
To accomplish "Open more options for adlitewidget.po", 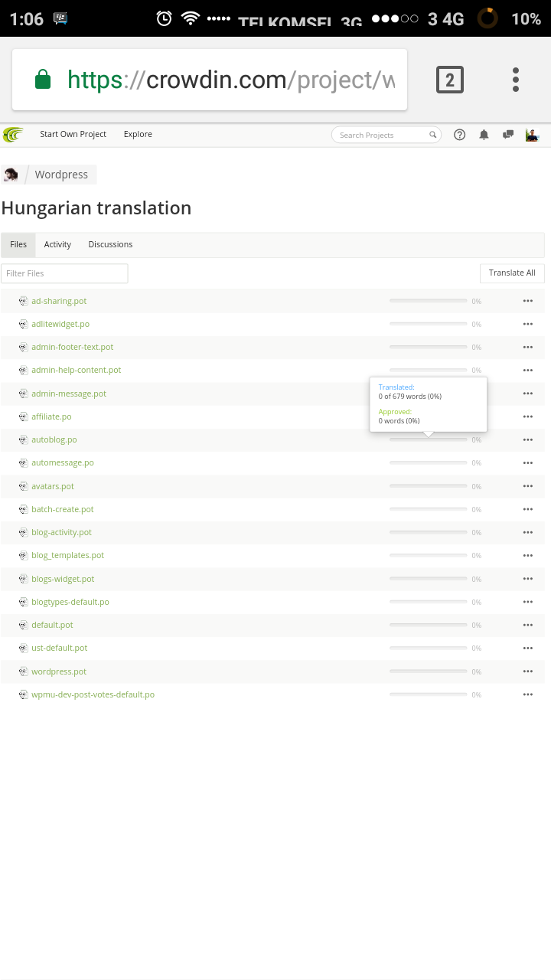I will 527,324.
